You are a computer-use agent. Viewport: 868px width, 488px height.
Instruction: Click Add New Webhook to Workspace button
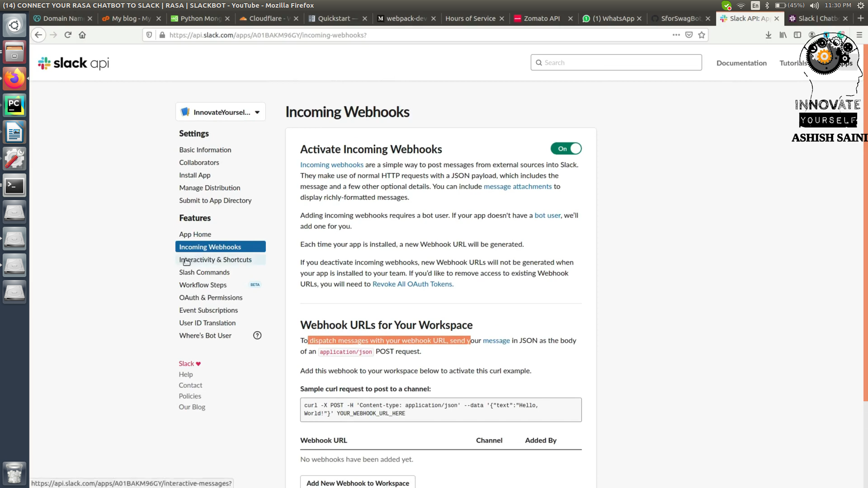point(358,483)
